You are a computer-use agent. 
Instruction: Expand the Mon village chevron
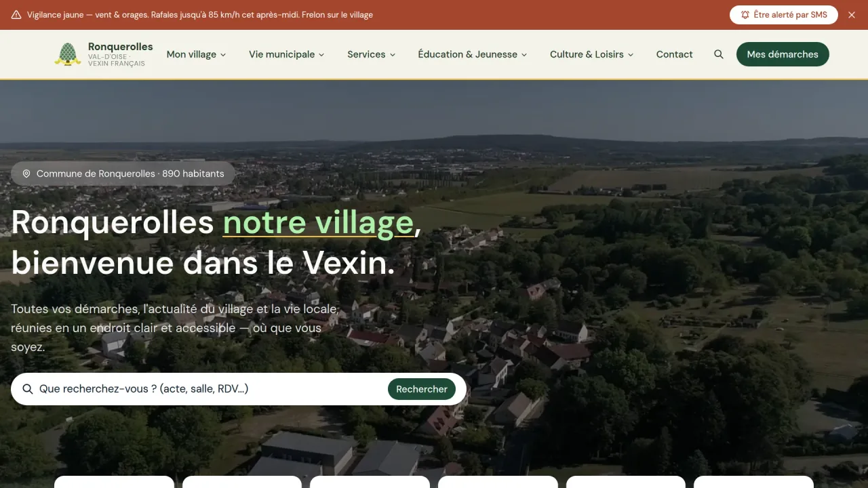pyautogui.click(x=223, y=55)
